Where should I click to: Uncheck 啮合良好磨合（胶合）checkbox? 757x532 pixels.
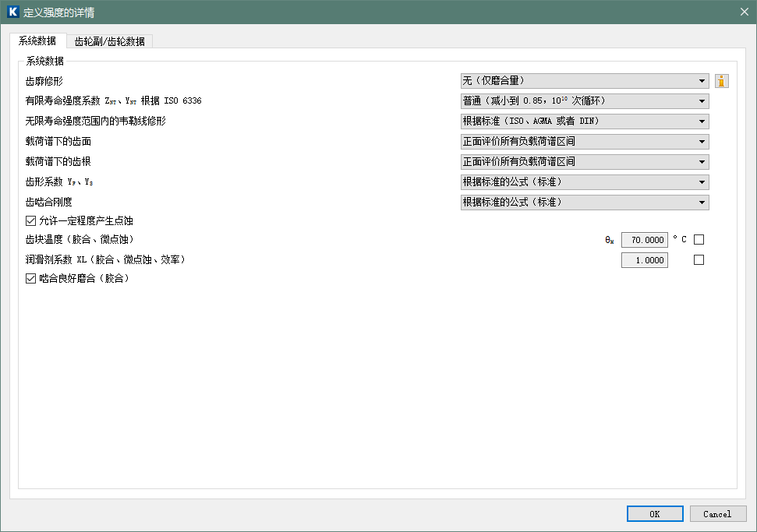pos(30,278)
